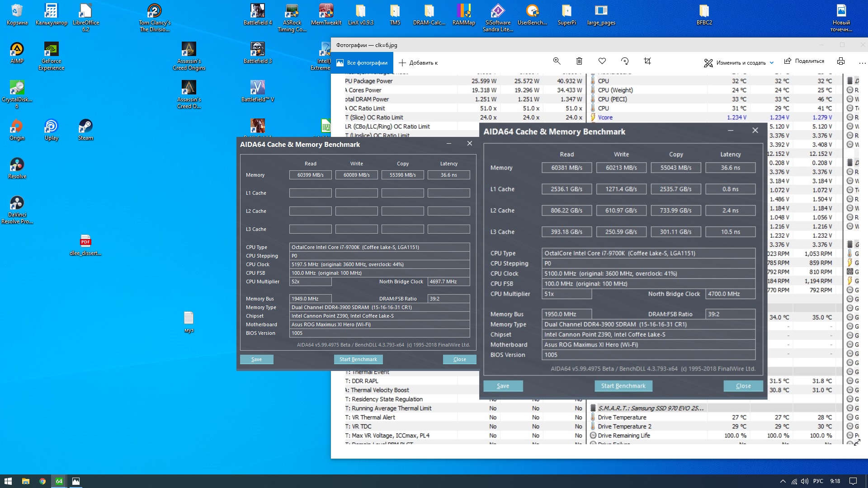Click the Add to menu item

(418, 63)
